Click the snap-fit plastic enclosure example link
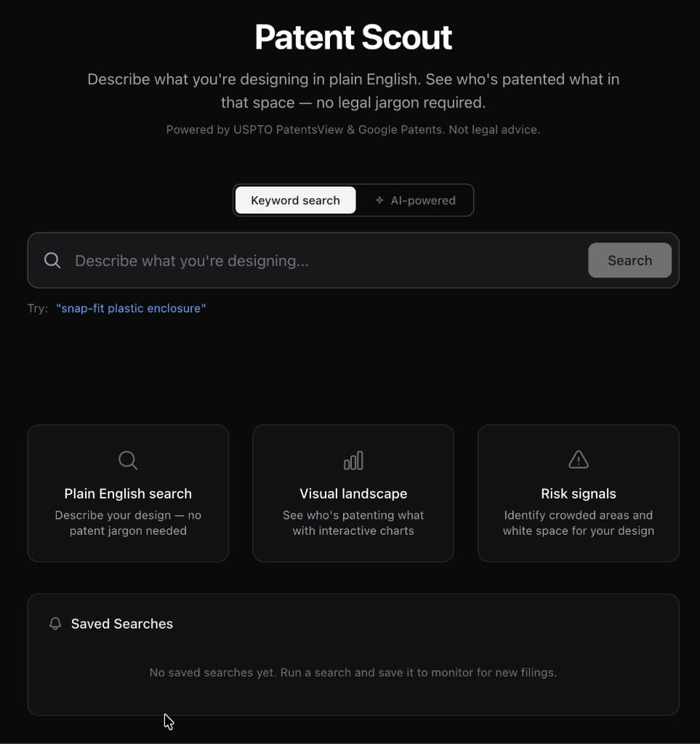Viewport: 700px width, 744px height. click(x=131, y=308)
